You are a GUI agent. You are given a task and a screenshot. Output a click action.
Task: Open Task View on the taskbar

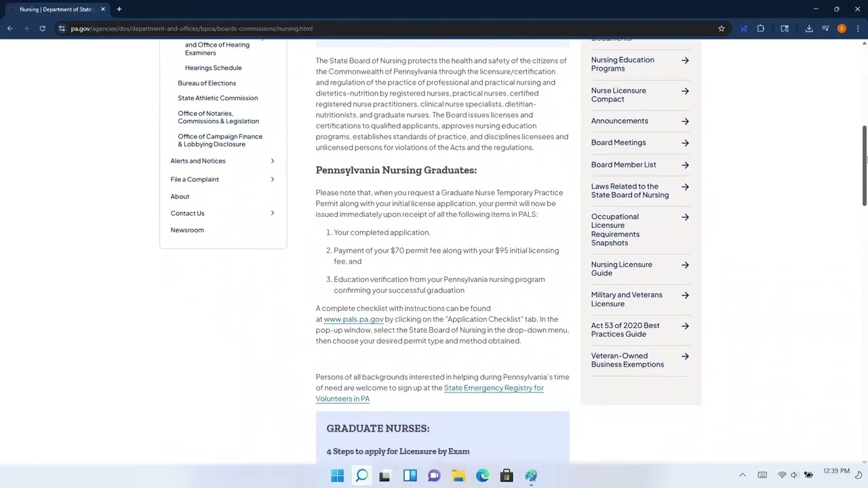coord(384,476)
